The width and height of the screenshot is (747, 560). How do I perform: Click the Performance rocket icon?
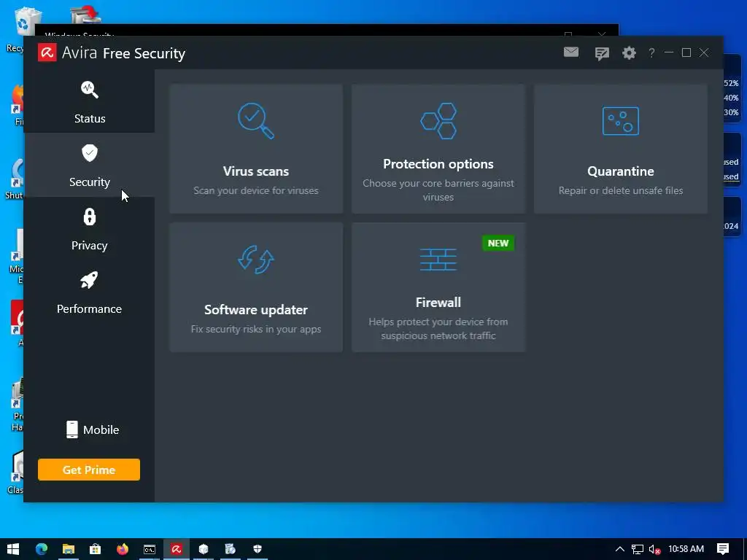click(x=89, y=280)
